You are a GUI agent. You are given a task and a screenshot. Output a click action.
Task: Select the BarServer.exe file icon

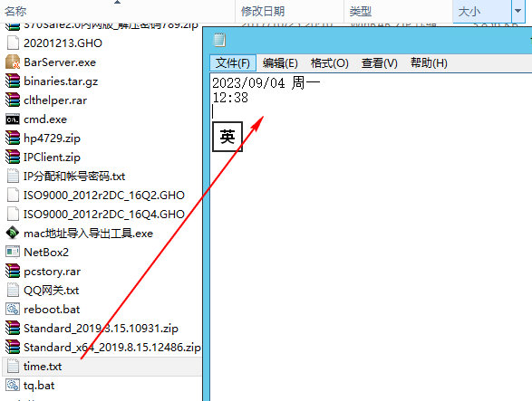point(13,62)
